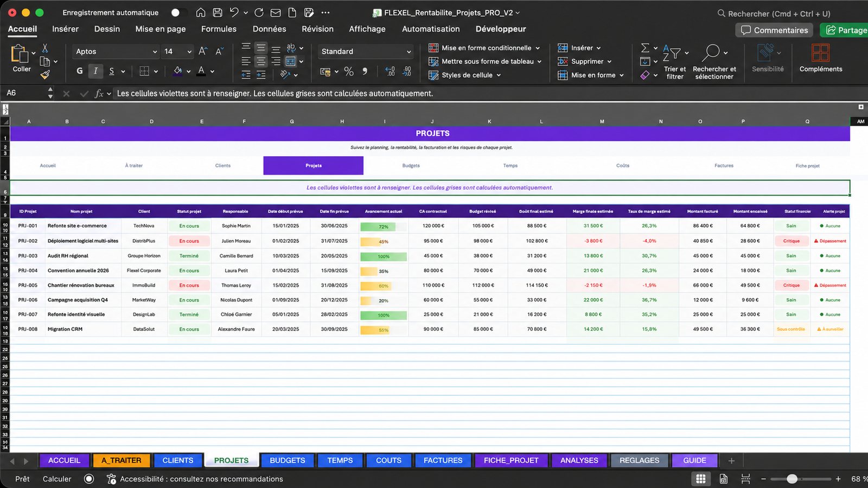Click zoom out minus button
Viewport: 868px width, 488px height.
(763, 479)
